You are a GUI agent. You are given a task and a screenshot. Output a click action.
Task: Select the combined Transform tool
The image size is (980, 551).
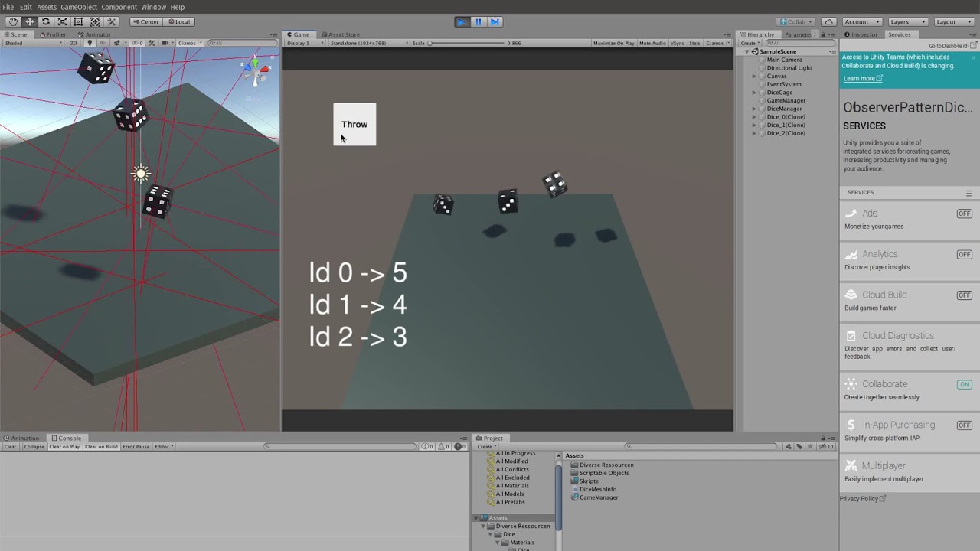click(95, 21)
